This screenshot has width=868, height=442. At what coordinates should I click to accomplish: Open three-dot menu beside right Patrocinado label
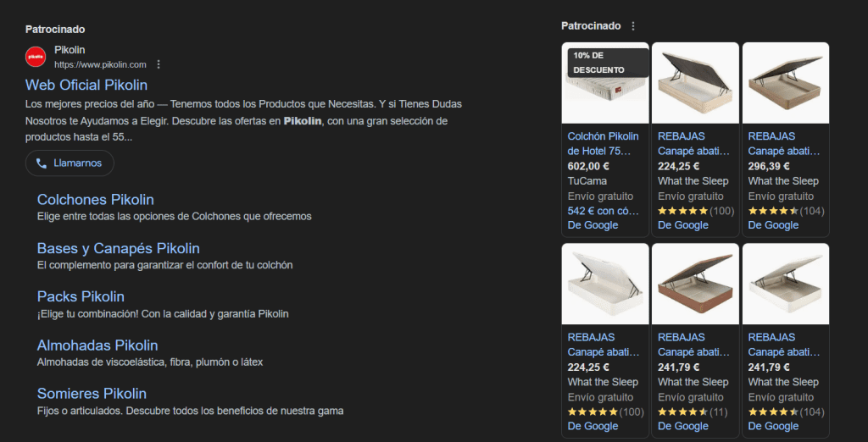point(633,26)
